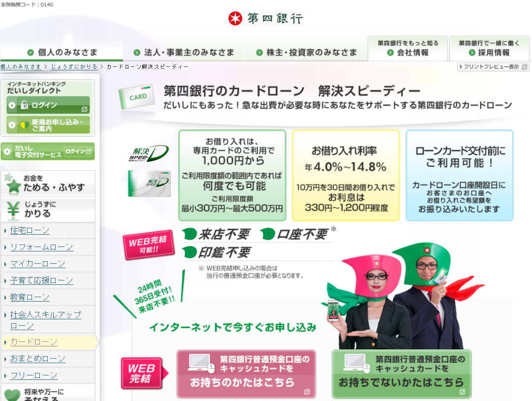Image resolution: width=532 pixels, height=401 pixels.
Task: Open the 個人のみなさま tab
Action: [62, 52]
